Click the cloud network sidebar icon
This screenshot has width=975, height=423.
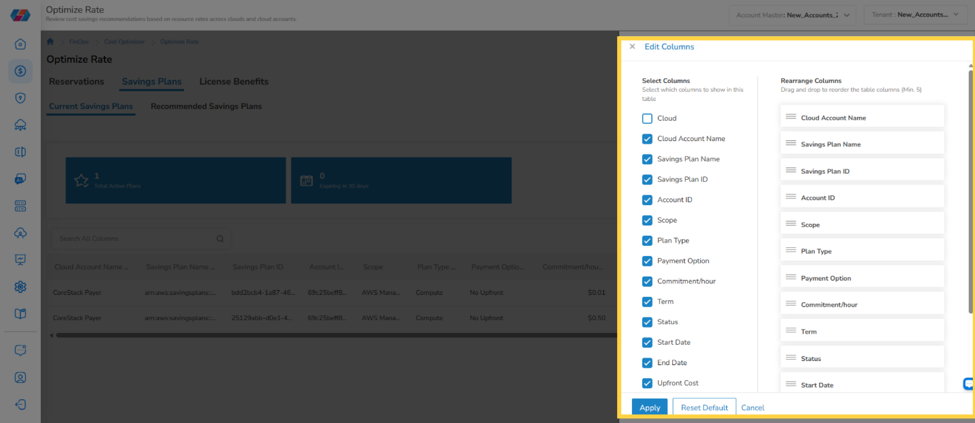tap(21, 125)
